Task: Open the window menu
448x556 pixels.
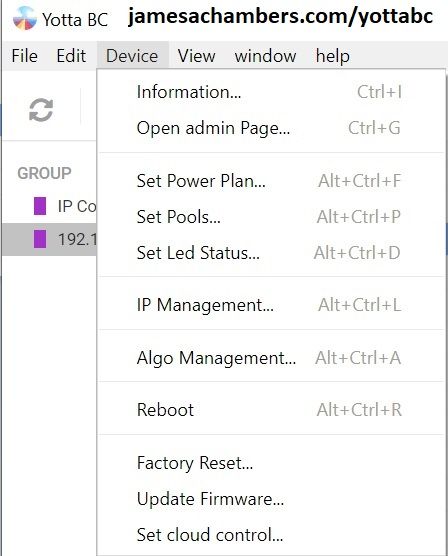Action: click(265, 56)
